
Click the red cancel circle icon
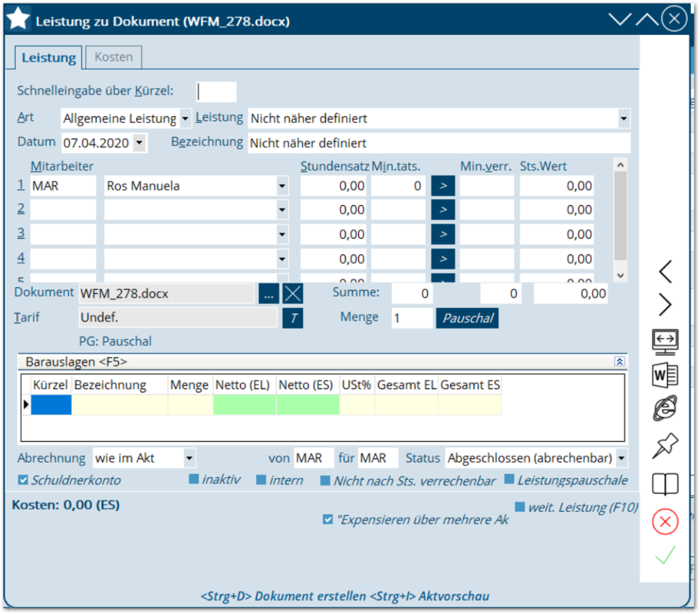(664, 522)
